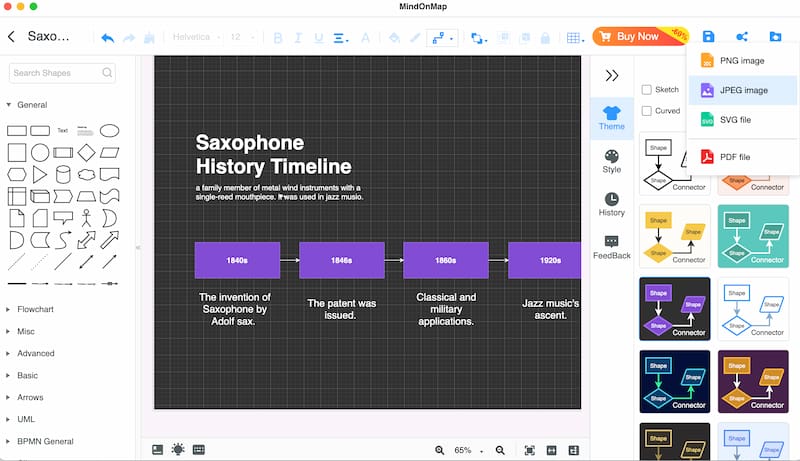The height and width of the screenshot is (461, 800).
Task: Select the 1840s timeline box
Action: (x=237, y=260)
